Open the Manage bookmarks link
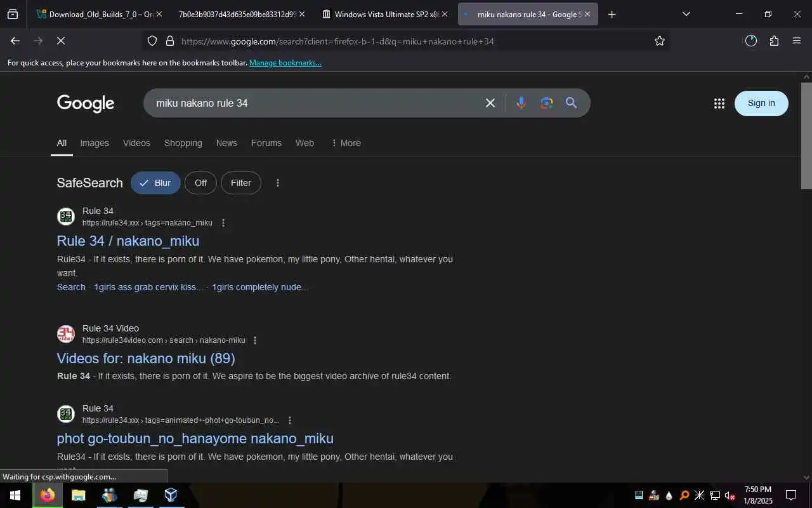Image resolution: width=812 pixels, height=508 pixels. point(285,63)
